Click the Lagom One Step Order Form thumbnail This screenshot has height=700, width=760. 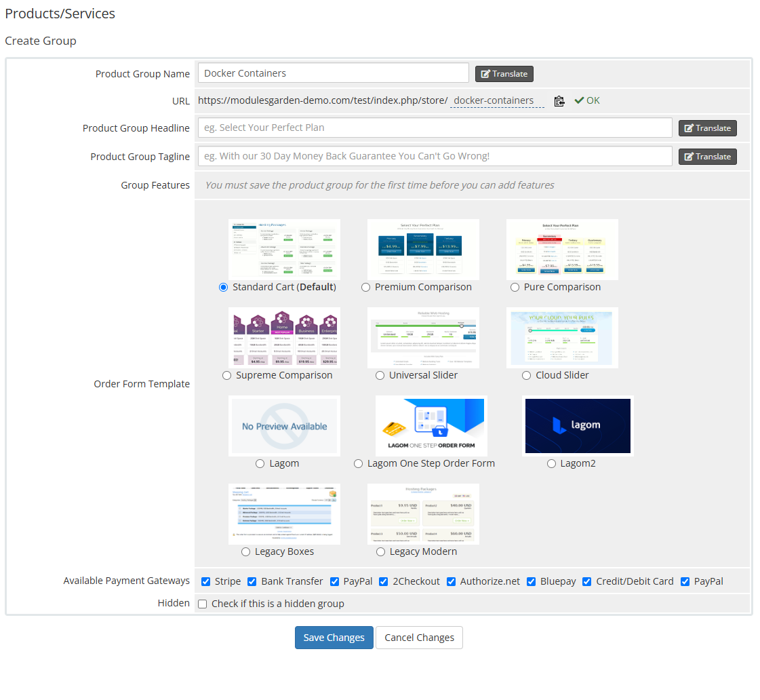(x=431, y=426)
